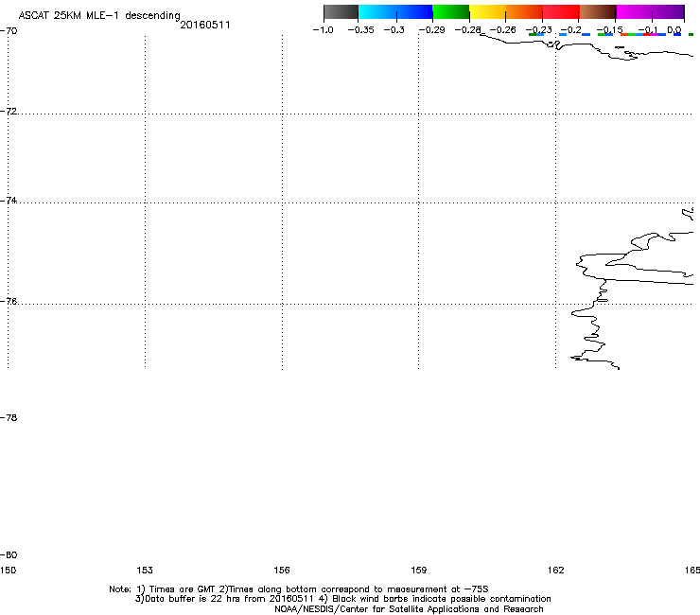Click the '-0.26' color scale label
700x615 pixels.
point(503,30)
